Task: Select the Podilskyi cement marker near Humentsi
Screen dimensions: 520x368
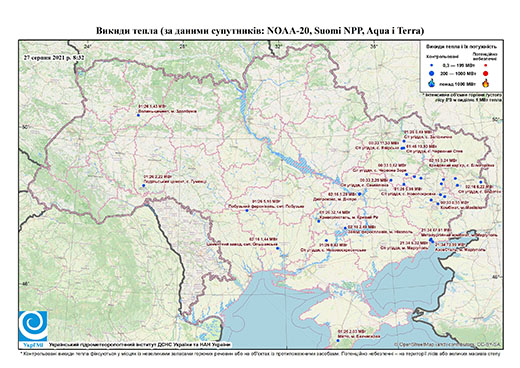Action: click(144, 185)
